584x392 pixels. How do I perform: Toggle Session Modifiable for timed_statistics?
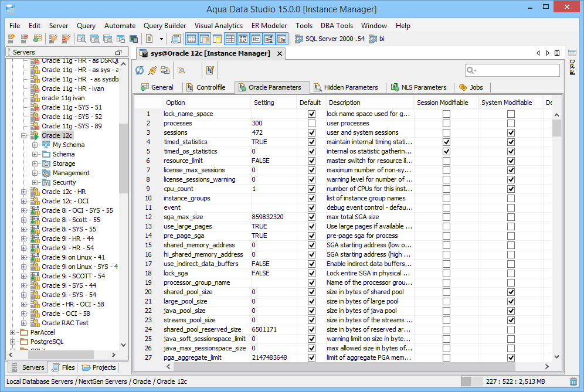[x=446, y=142]
